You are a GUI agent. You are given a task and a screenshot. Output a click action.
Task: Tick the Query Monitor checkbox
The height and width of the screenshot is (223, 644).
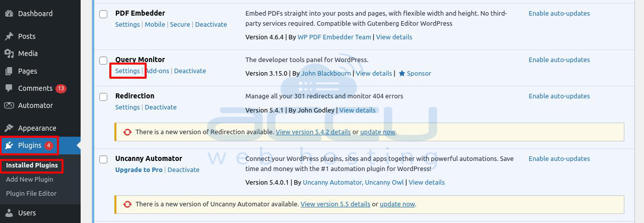(103, 61)
